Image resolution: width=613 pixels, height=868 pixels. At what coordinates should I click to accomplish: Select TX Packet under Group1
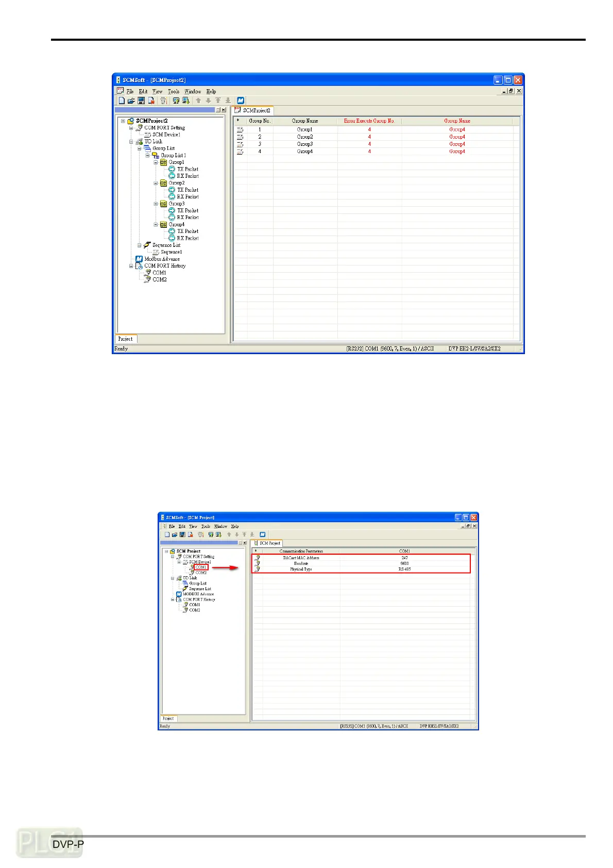coord(188,169)
